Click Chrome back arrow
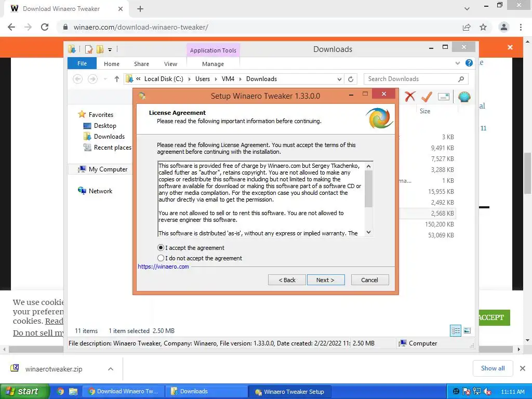The width and height of the screenshot is (532, 399). (x=11, y=27)
